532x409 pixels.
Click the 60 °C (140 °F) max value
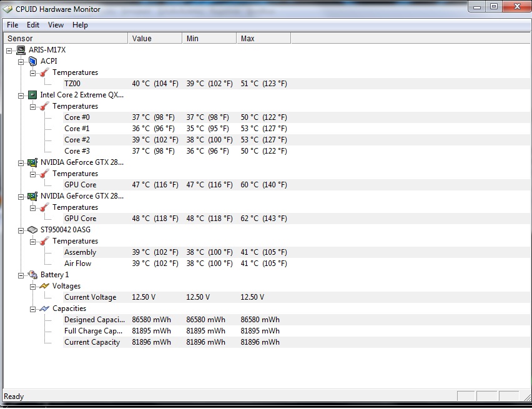(x=264, y=185)
